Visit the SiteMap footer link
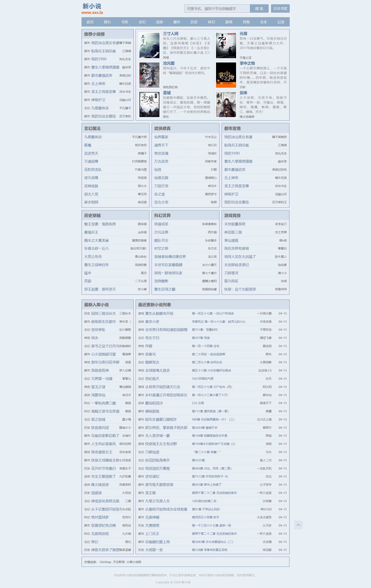This screenshot has height=588, width=371. pyautogui.click(x=105, y=562)
